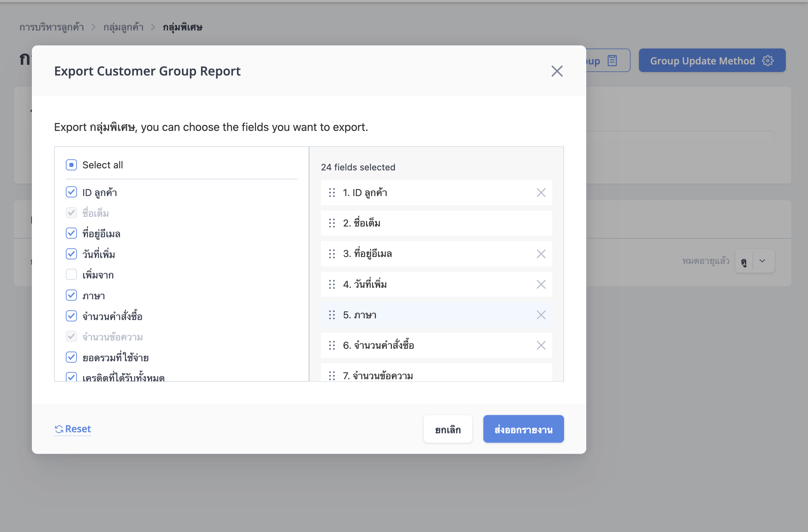Open the dropdown arrow beside 'ดู' button
Image resolution: width=808 pixels, height=532 pixels.
[762, 261]
